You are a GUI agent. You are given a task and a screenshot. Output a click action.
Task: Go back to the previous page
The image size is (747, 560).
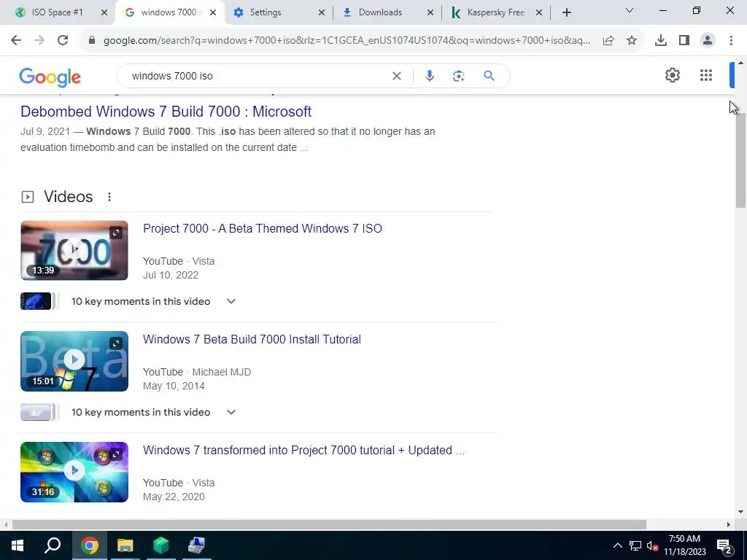[16, 41]
